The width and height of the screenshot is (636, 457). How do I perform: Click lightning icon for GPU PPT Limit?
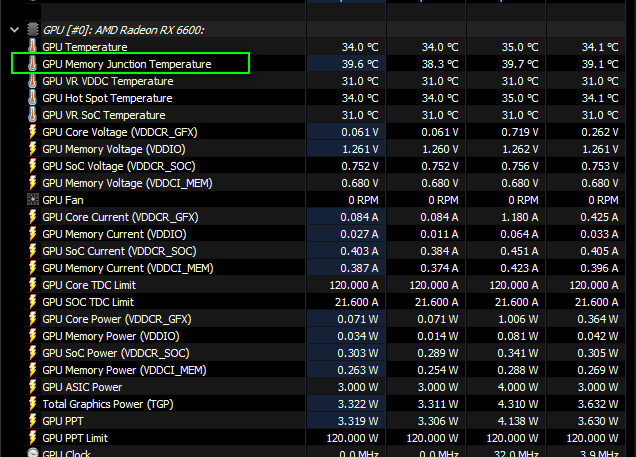tap(32, 438)
